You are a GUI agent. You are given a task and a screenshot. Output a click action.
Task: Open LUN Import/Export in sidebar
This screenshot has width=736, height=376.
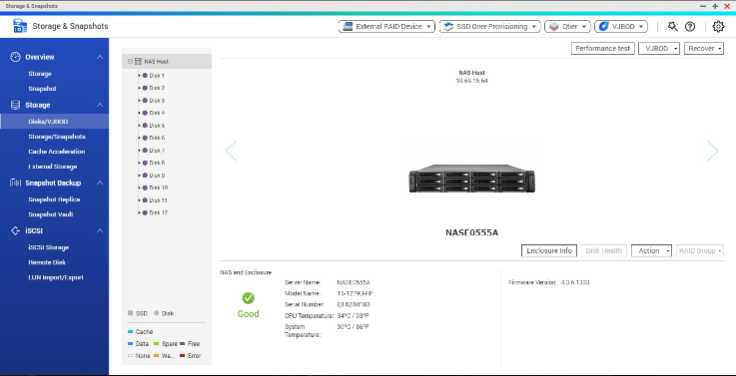56,277
